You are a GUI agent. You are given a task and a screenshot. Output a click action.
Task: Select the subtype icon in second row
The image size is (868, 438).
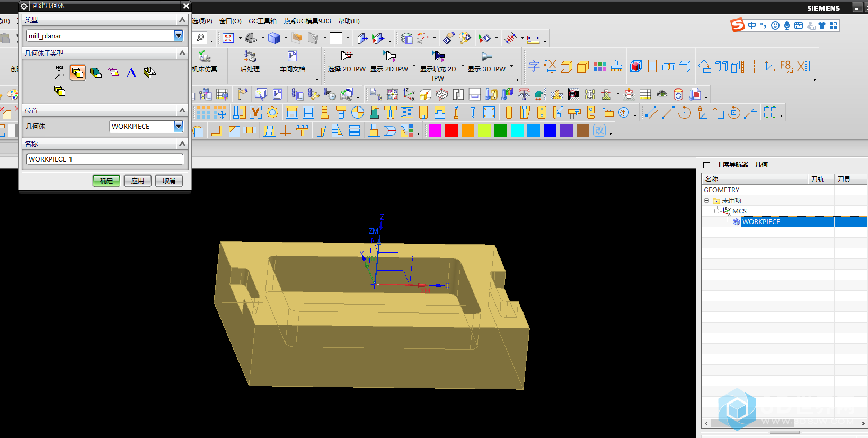coord(60,91)
